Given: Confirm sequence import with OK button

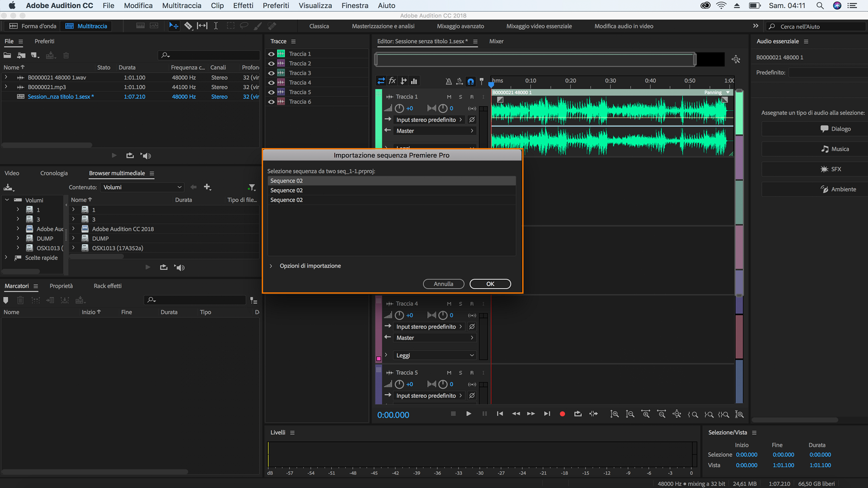Looking at the screenshot, I should pos(490,284).
